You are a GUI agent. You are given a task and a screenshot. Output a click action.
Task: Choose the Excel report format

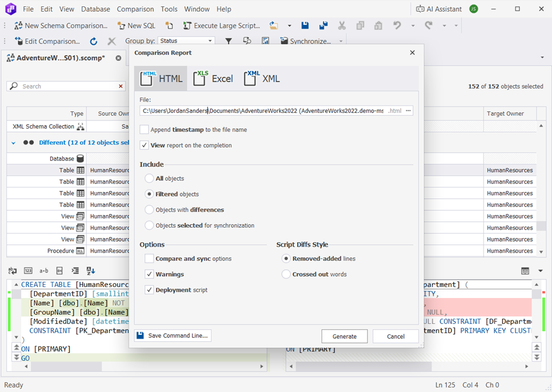(x=213, y=78)
